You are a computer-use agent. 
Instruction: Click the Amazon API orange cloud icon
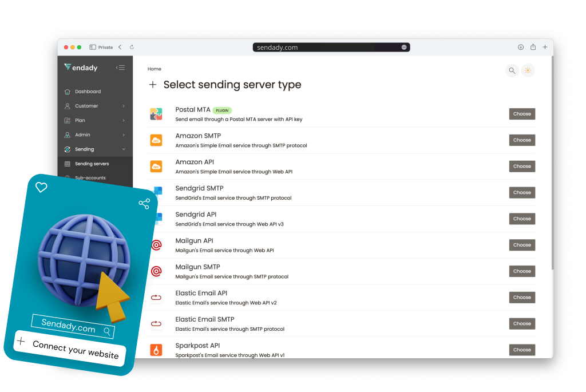tap(156, 167)
